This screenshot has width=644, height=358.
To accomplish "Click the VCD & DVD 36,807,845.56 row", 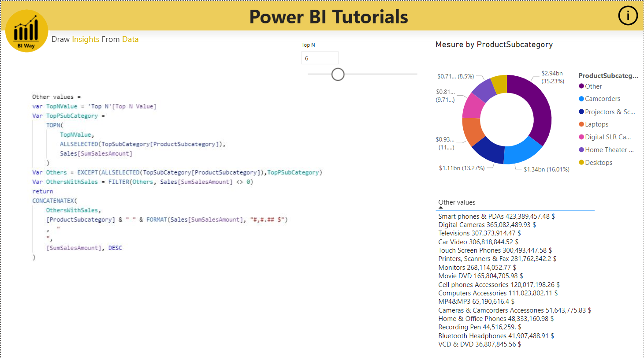I will click(x=480, y=344).
